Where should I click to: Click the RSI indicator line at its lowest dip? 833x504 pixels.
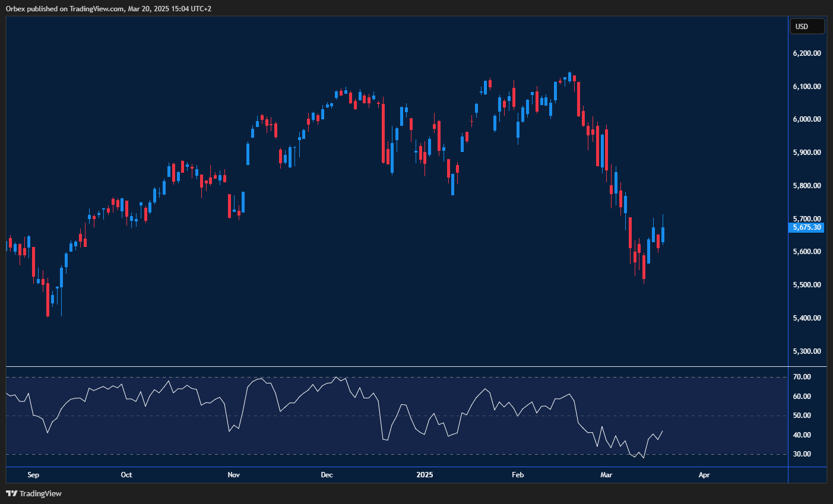click(x=642, y=457)
